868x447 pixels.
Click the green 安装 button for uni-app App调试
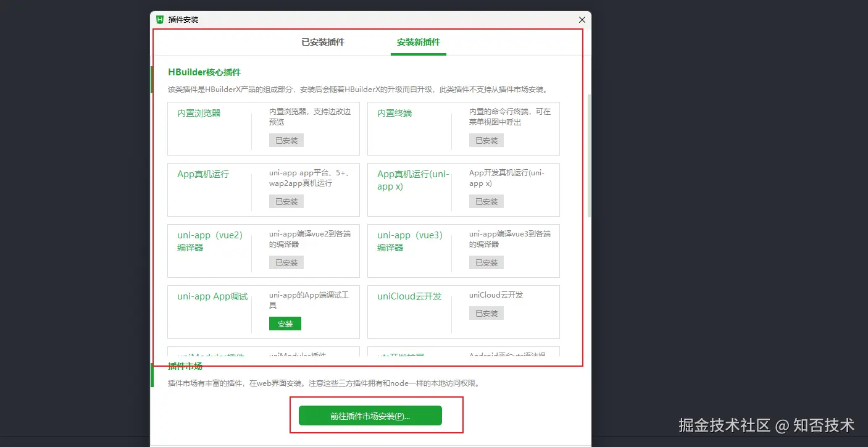pyautogui.click(x=285, y=324)
